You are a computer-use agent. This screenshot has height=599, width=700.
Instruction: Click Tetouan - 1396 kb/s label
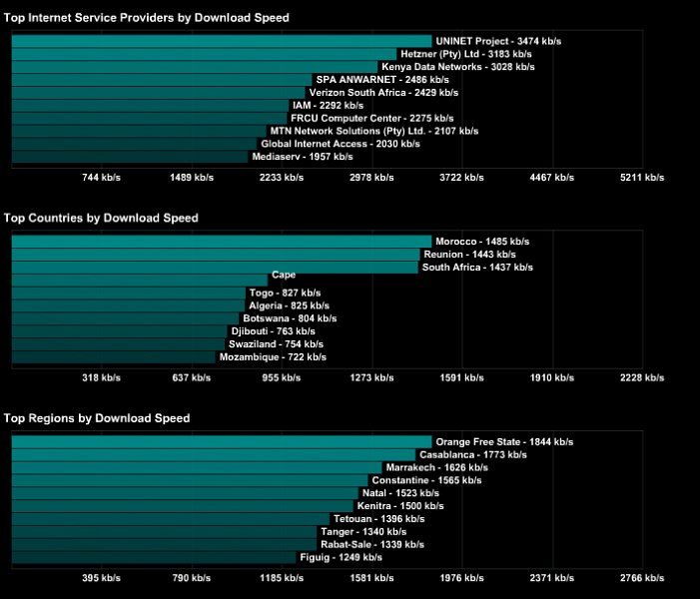coord(379,519)
